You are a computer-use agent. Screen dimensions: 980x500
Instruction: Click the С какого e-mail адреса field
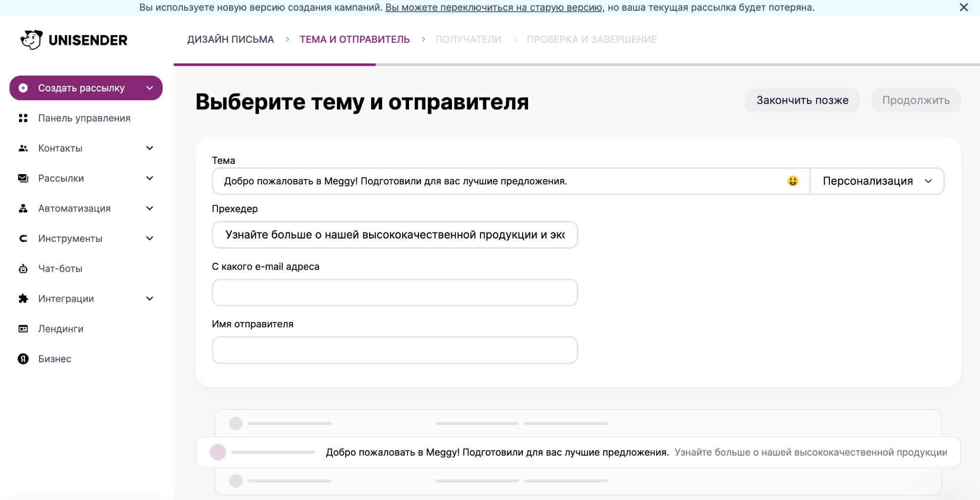pyautogui.click(x=395, y=293)
